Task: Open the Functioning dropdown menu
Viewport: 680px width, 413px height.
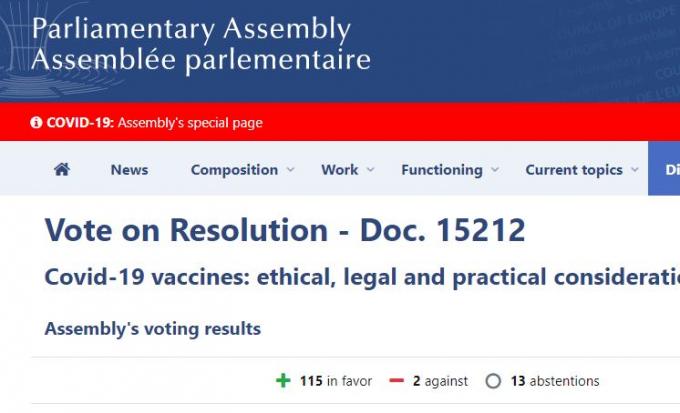Action: pos(450,170)
